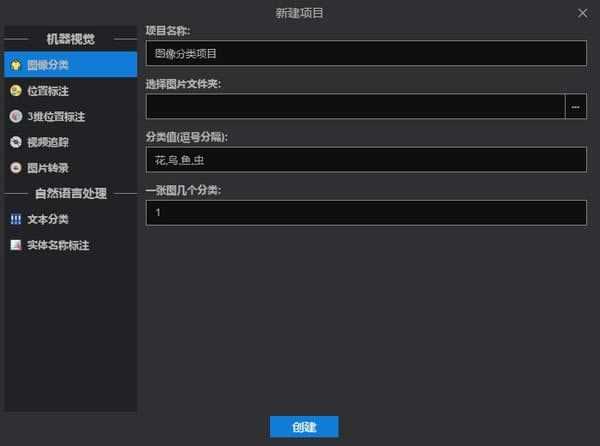This screenshot has width=600, height=446.
Task: Click the 文本分类 sidebar icon
Action: (x=15, y=219)
